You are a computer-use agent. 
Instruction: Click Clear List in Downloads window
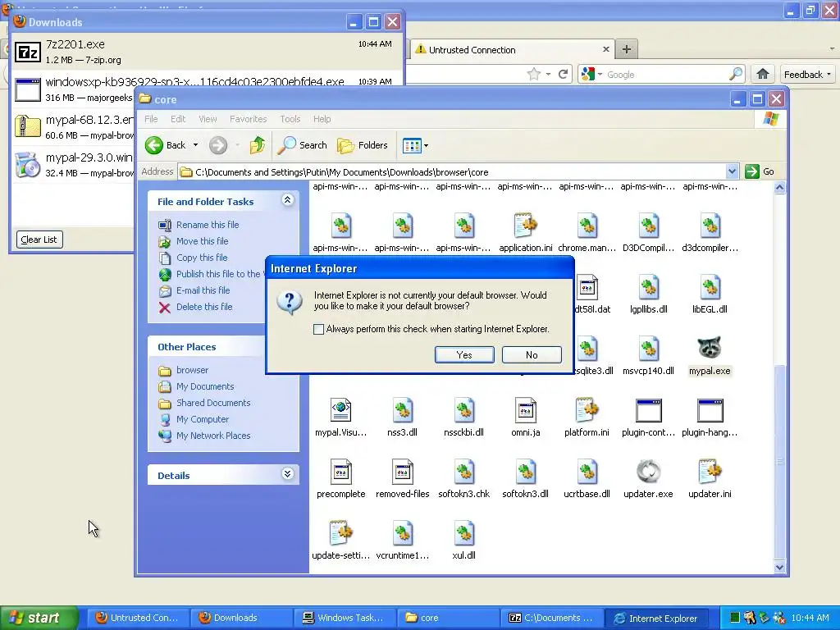point(39,240)
